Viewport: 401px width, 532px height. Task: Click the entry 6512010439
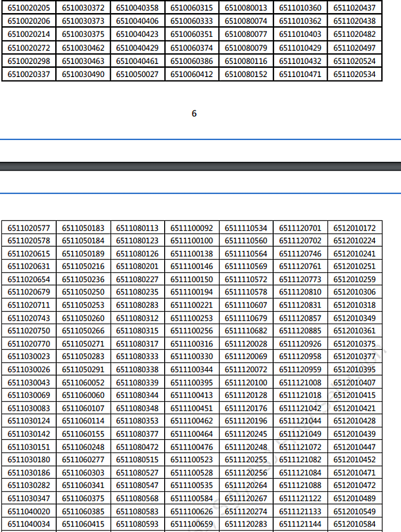pyautogui.click(x=355, y=434)
